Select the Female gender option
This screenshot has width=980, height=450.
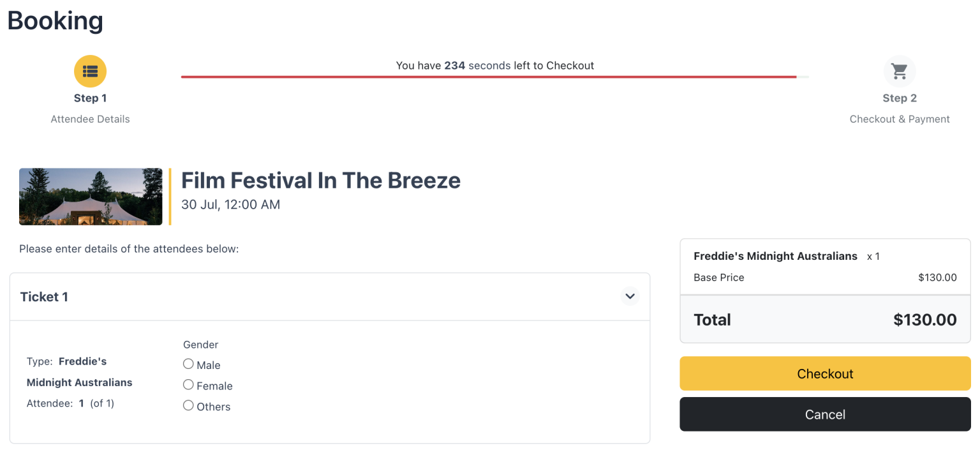coord(188,385)
